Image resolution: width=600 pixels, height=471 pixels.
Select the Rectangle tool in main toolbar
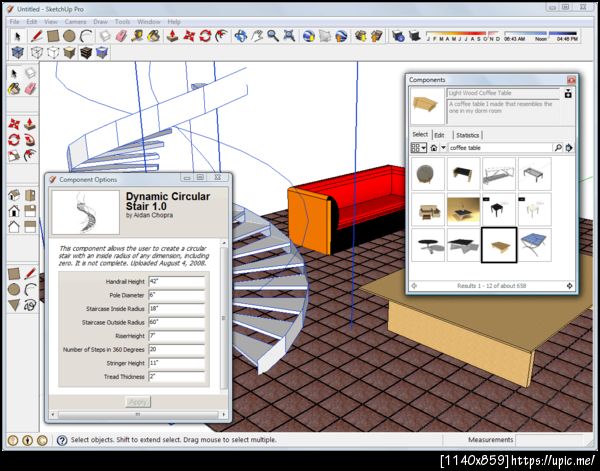(x=53, y=36)
